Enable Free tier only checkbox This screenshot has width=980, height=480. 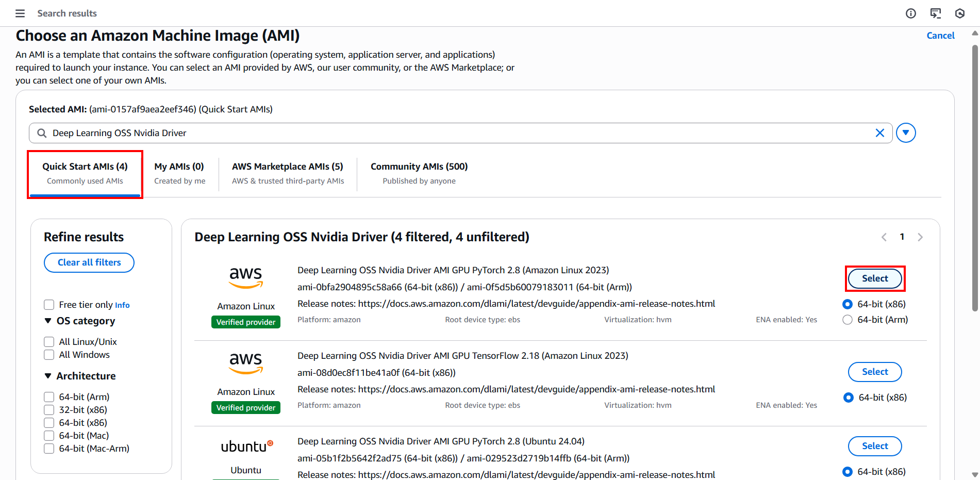49,305
